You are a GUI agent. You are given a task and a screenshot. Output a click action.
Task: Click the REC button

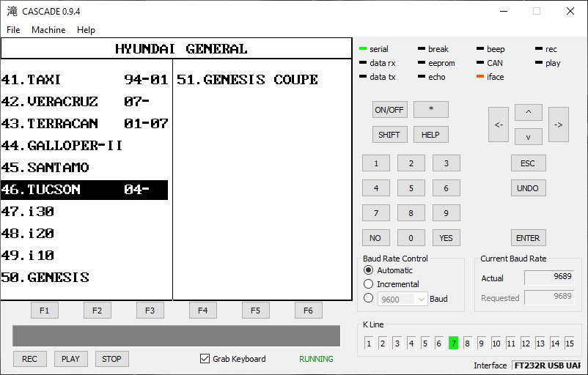click(29, 358)
